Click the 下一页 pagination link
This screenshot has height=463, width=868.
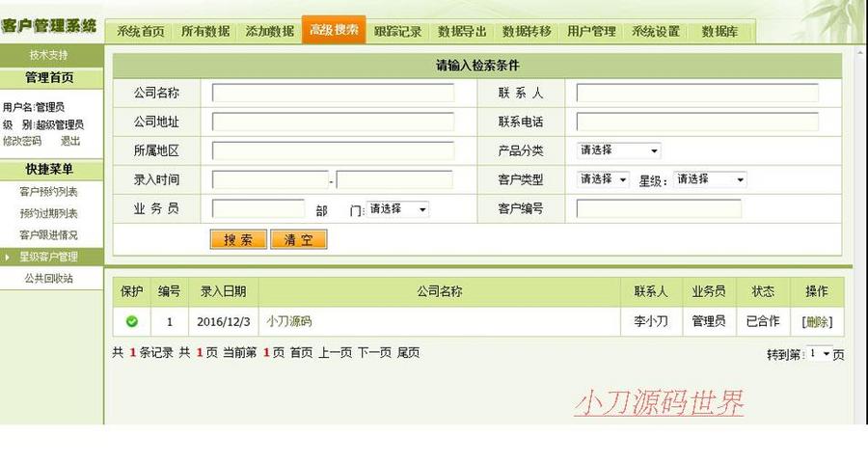[374, 352]
